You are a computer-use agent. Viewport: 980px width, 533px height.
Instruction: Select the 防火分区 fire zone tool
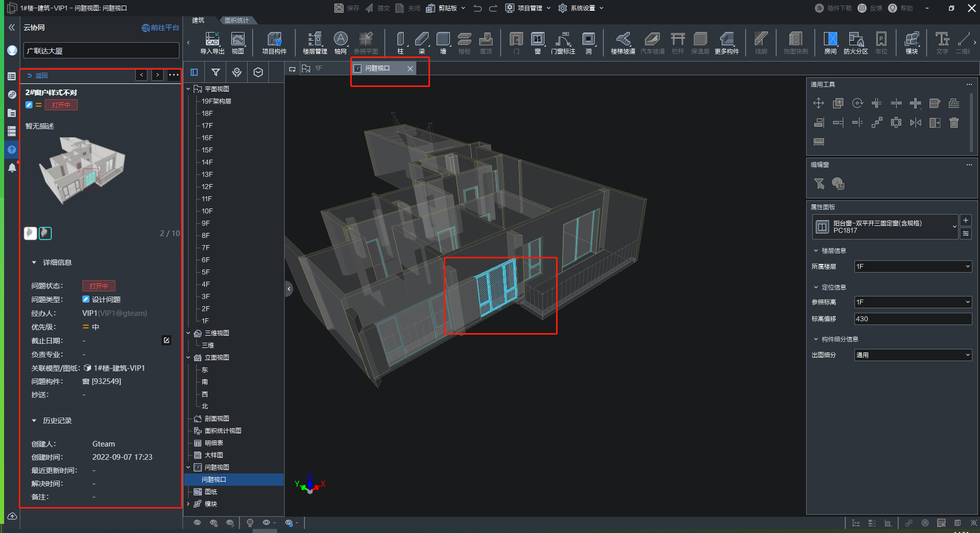pos(856,43)
